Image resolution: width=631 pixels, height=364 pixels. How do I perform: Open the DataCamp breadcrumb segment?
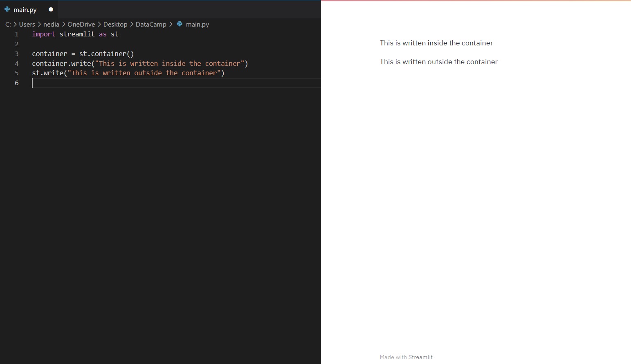coord(151,25)
